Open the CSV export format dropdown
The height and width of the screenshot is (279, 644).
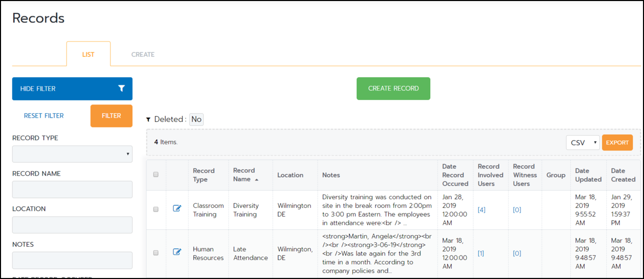point(583,143)
